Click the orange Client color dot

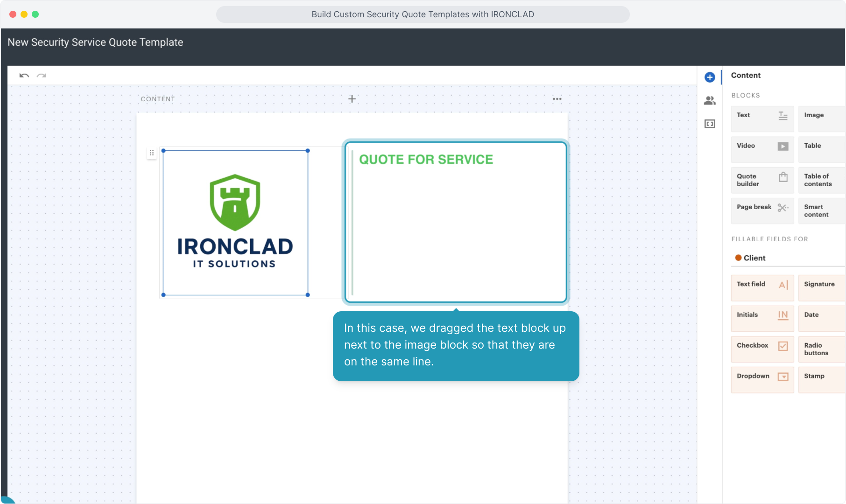[x=738, y=258]
